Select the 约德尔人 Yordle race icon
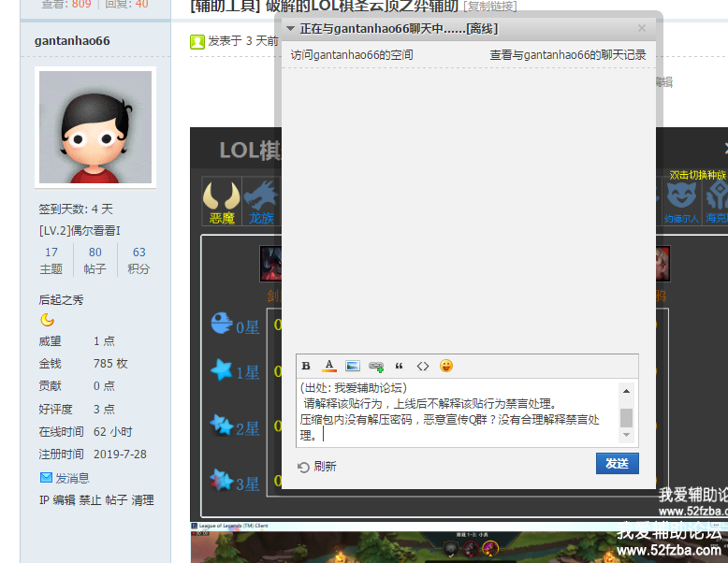This screenshot has height=563, width=728. [x=681, y=202]
